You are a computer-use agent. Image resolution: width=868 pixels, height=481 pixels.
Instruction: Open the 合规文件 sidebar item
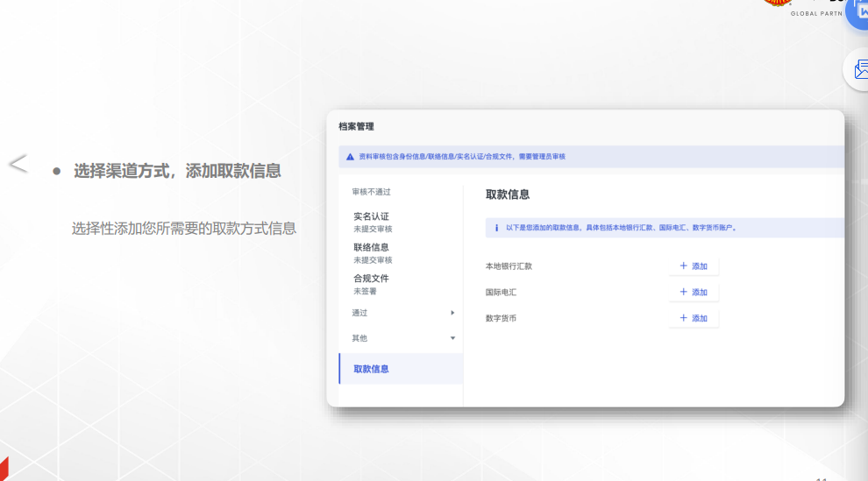pos(372,278)
